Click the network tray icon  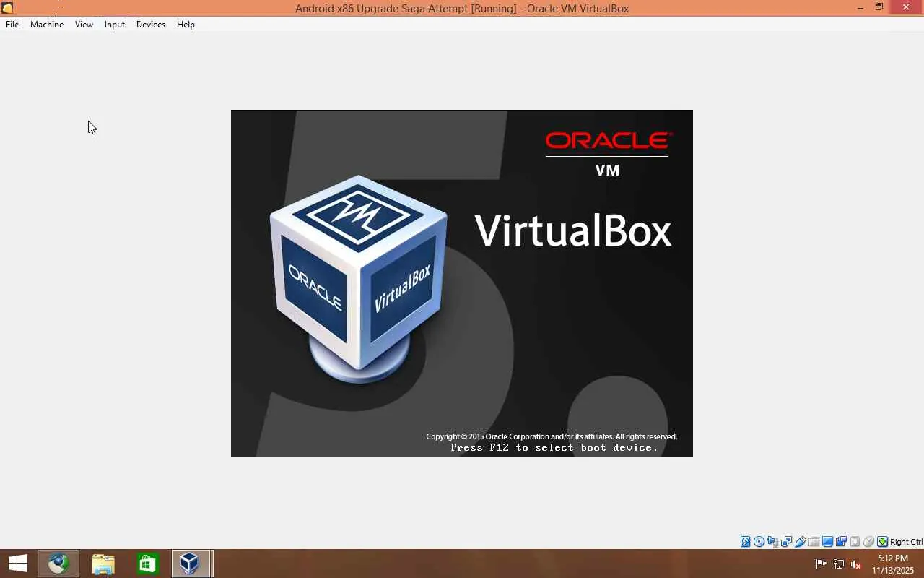(x=839, y=564)
